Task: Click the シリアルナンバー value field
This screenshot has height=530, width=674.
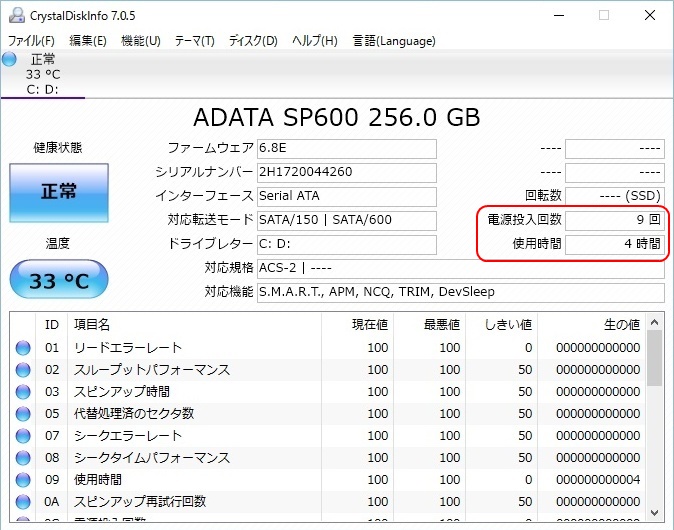Action: click(346, 172)
